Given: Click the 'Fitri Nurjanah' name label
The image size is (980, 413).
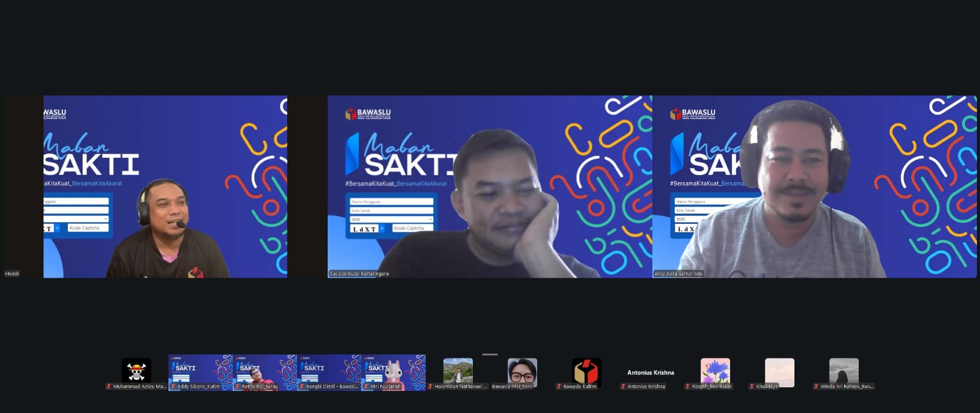Looking at the screenshot, I should click(x=385, y=387).
